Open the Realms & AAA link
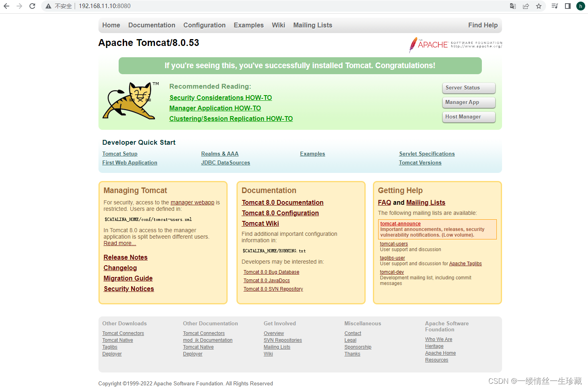Viewport: 588px width, 389px height. 220,154
